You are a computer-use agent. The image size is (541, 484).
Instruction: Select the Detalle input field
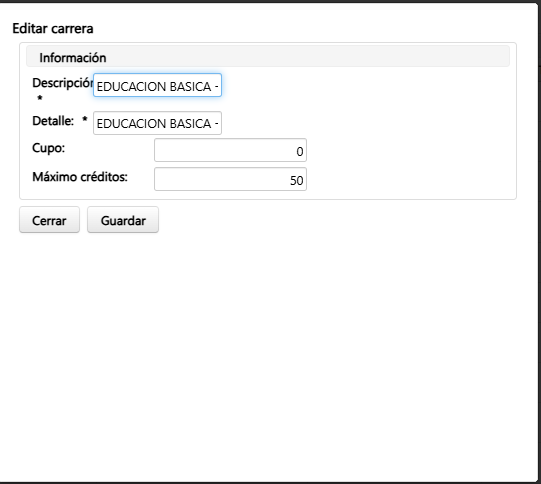(x=157, y=123)
